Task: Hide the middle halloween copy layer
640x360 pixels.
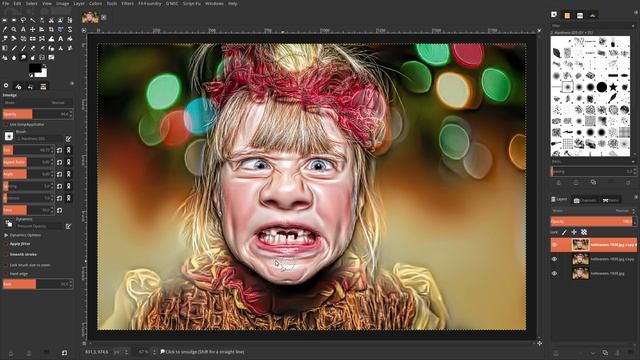Action: click(x=555, y=259)
